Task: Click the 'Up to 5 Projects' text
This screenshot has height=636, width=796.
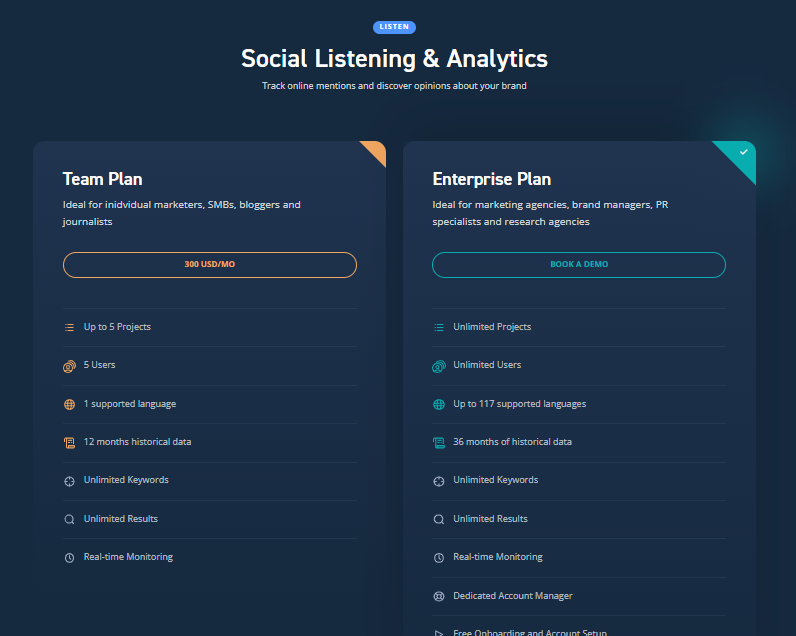Action: point(117,327)
